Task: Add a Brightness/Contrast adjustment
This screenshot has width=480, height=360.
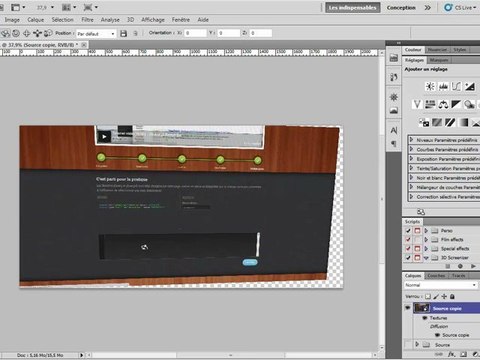Action: pyautogui.click(x=430, y=87)
